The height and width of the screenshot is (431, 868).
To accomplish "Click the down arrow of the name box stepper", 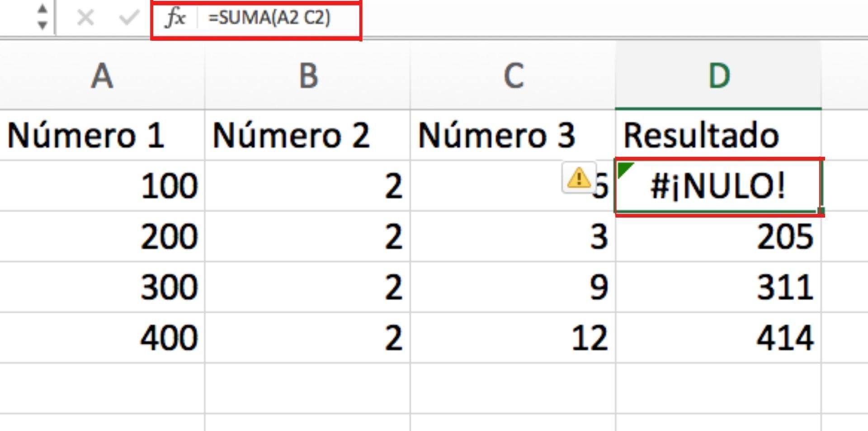I will [x=42, y=25].
